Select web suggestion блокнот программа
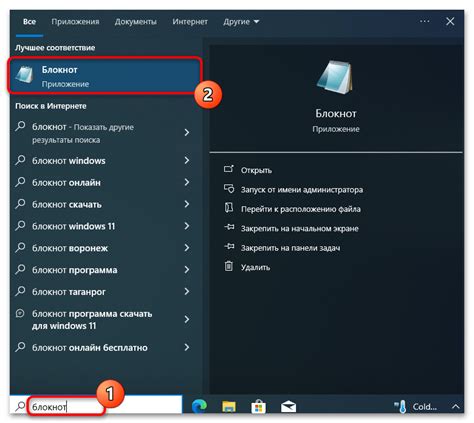The image size is (474, 423). coord(75,270)
